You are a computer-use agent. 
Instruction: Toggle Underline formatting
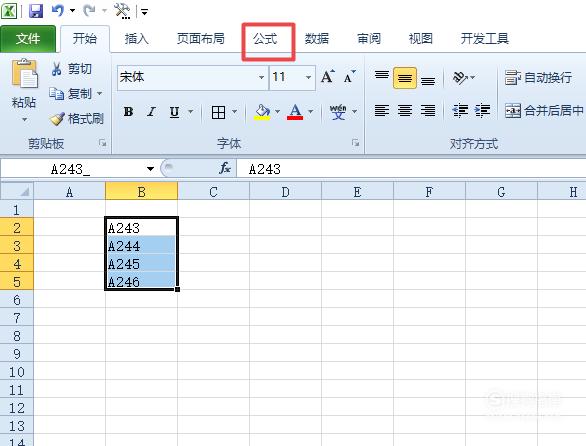pos(174,112)
